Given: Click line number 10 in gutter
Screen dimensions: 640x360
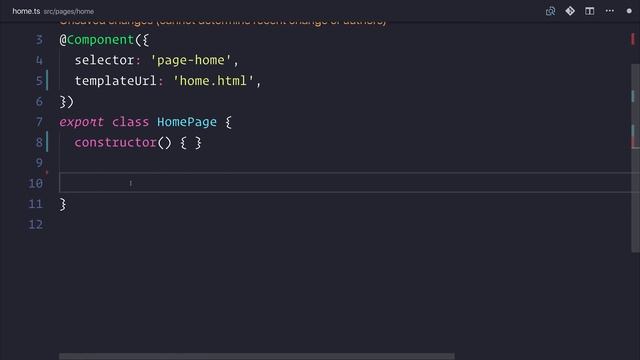Looking at the screenshot, I should pyautogui.click(x=36, y=183).
